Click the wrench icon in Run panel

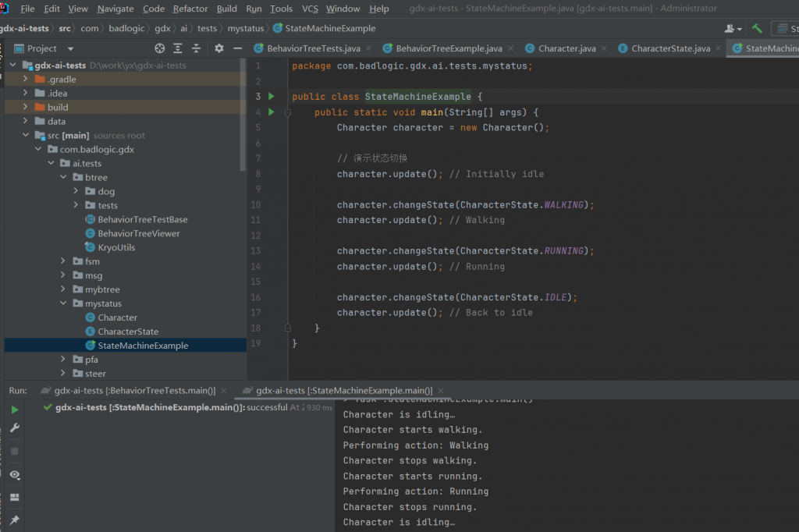point(15,428)
